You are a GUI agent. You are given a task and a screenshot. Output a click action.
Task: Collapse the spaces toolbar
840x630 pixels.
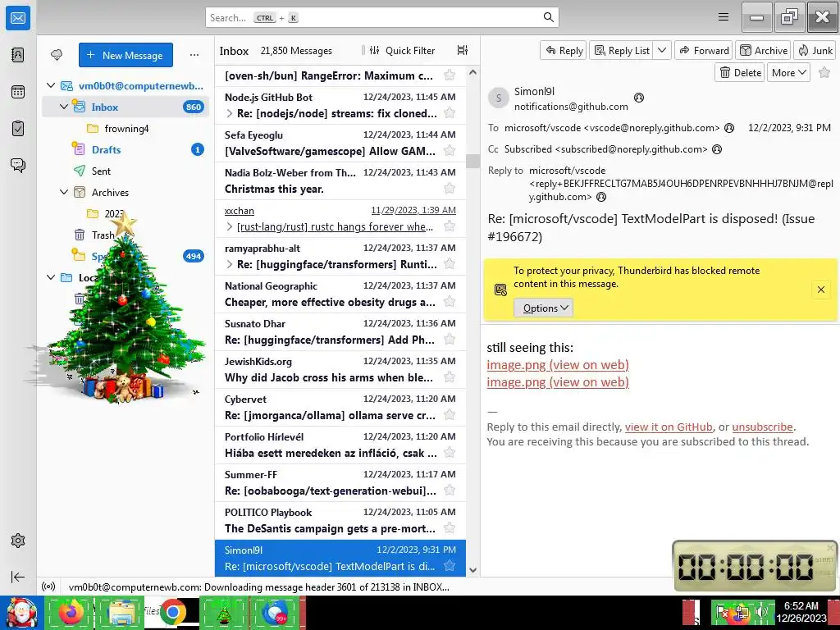pyautogui.click(x=18, y=577)
